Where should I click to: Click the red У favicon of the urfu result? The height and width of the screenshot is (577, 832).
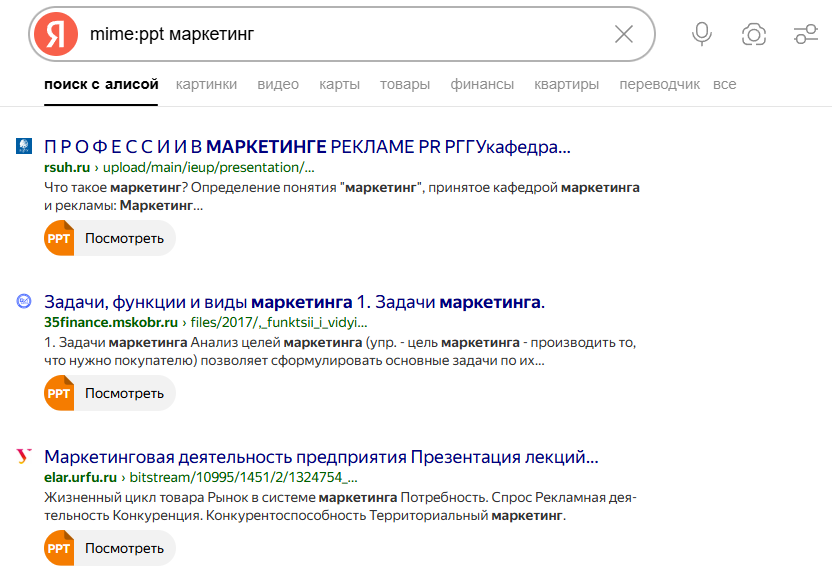click(x=26, y=455)
